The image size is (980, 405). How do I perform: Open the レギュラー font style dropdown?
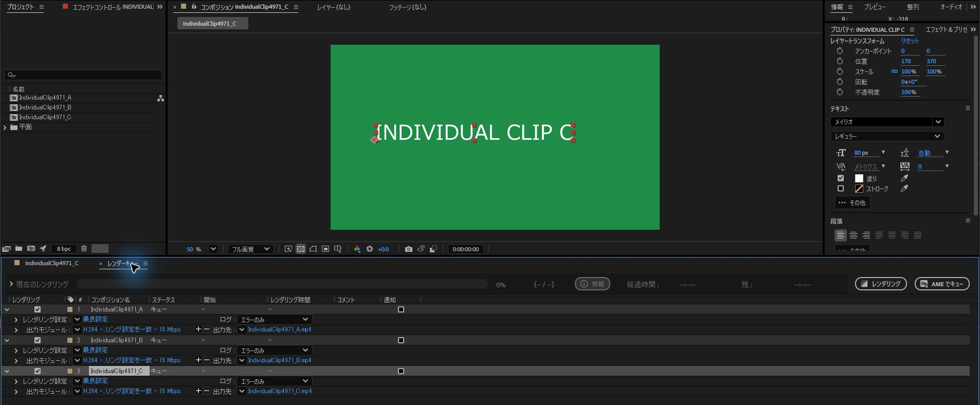click(x=887, y=136)
